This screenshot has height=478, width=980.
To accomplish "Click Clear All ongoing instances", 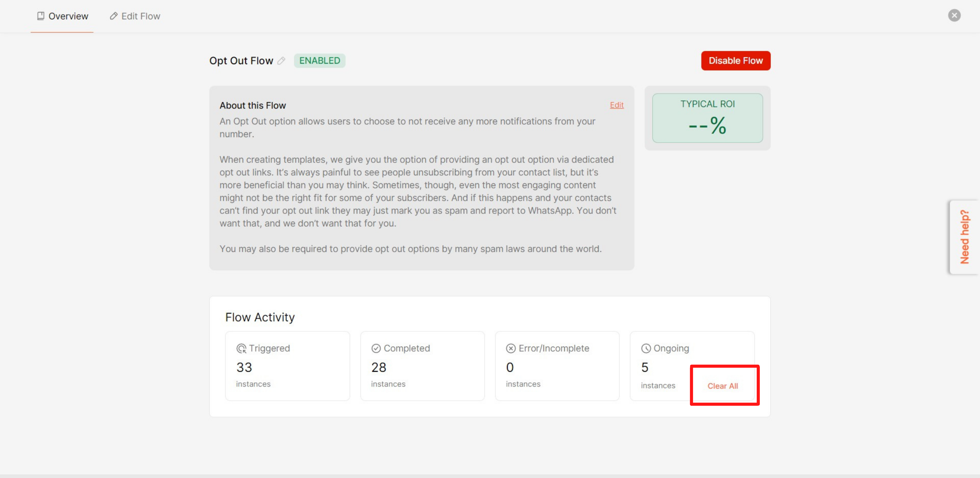I will (723, 386).
